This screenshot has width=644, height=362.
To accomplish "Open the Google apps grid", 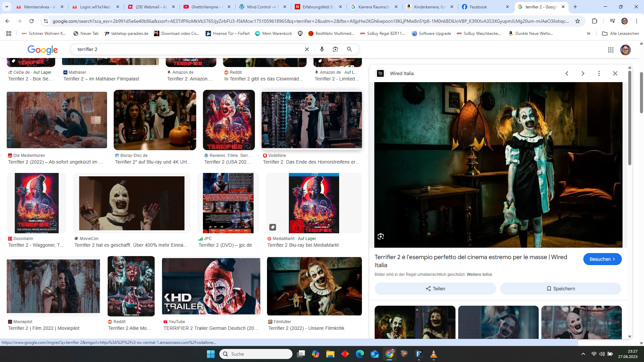I will [x=611, y=50].
